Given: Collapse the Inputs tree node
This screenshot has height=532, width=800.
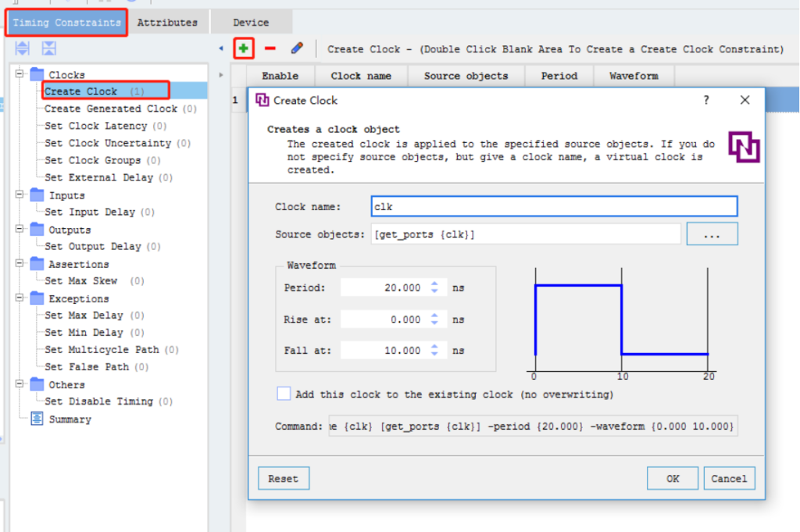Looking at the screenshot, I should [20, 195].
